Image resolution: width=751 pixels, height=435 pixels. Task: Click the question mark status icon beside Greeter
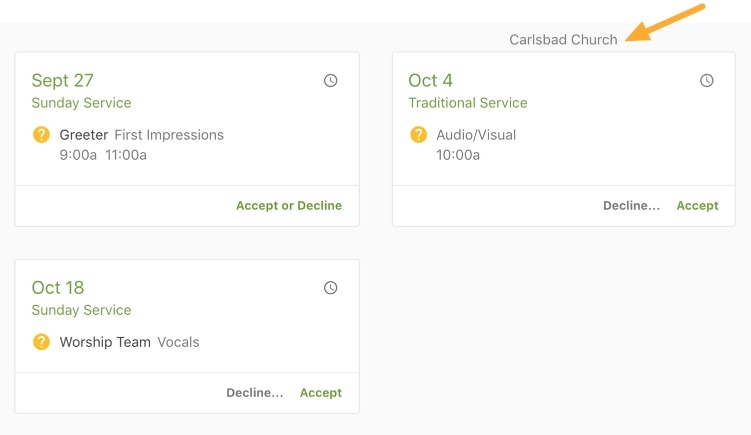click(x=41, y=135)
